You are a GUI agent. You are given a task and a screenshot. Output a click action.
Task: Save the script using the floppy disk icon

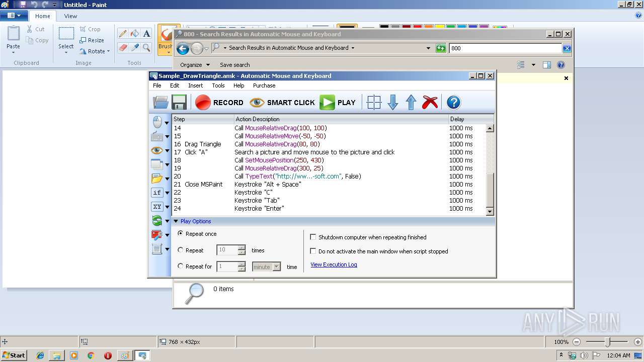179,103
